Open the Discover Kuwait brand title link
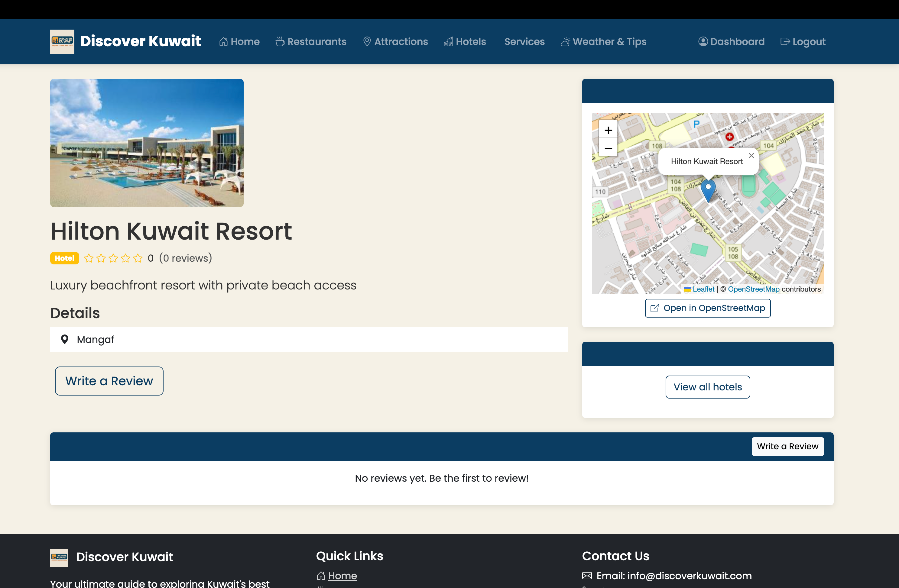Image resolution: width=899 pixels, height=588 pixels. tap(141, 41)
